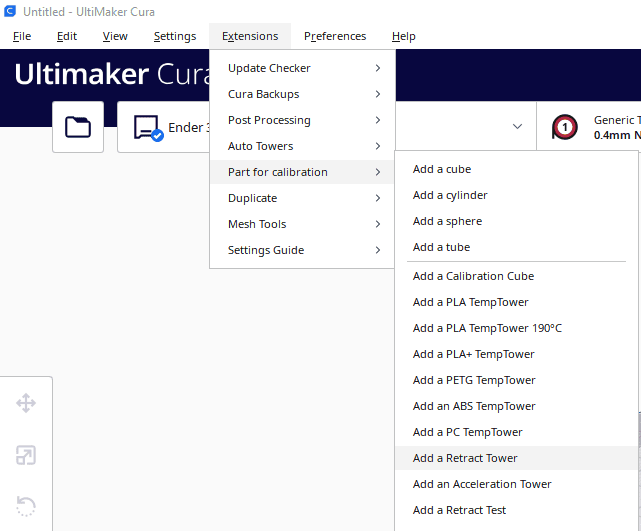Expand the printer selector dropdown chevron

pos(517,126)
